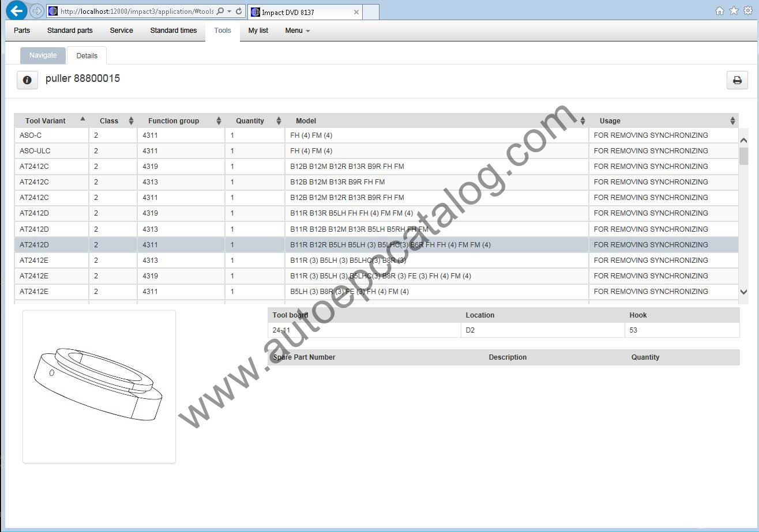
Task: Open browser home page icon
Action: tap(719, 11)
